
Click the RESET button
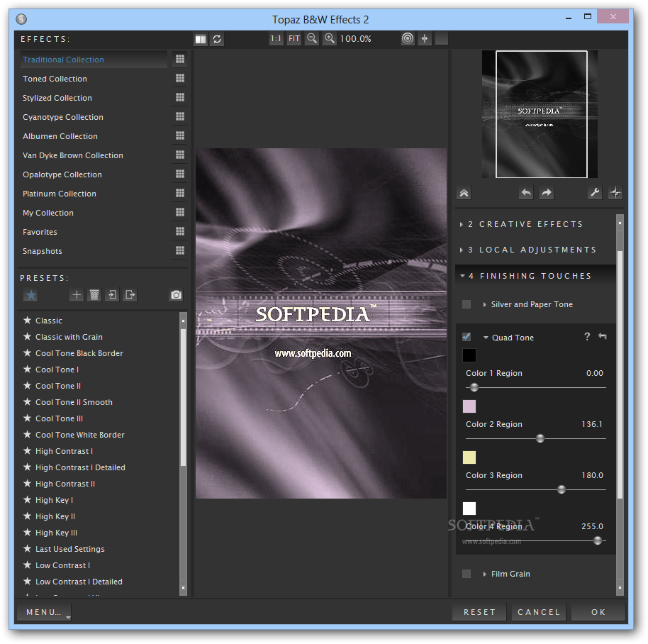[479, 612]
